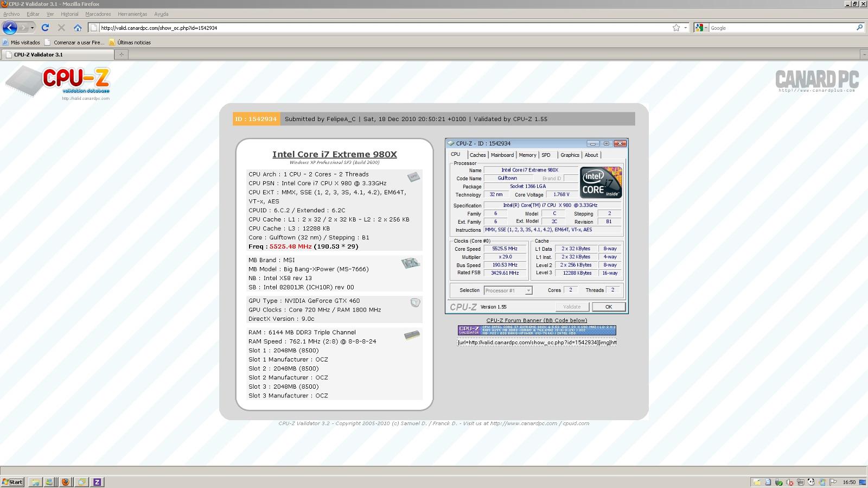This screenshot has height=488, width=868.
Task: Click the stop loading X icon
Action: pyautogui.click(x=61, y=28)
